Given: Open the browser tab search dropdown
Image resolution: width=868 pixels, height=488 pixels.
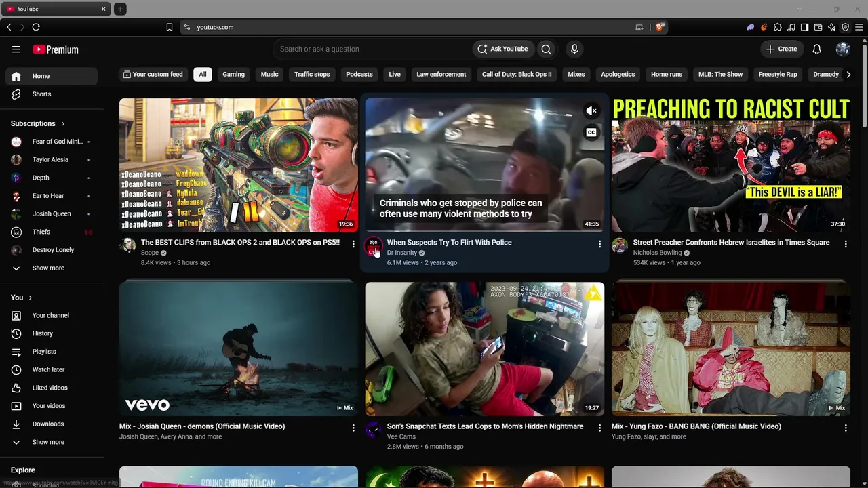Looking at the screenshot, I should [x=800, y=9].
